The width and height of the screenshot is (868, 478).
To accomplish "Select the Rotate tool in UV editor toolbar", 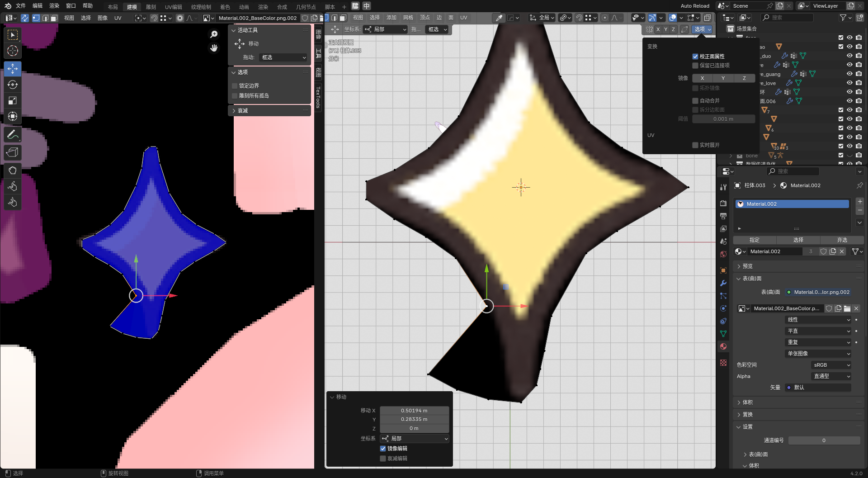I will [x=13, y=85].
